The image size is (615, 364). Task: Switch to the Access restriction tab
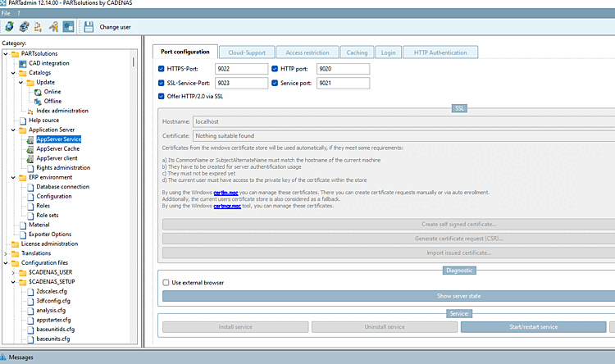click(x=307, y=52)
